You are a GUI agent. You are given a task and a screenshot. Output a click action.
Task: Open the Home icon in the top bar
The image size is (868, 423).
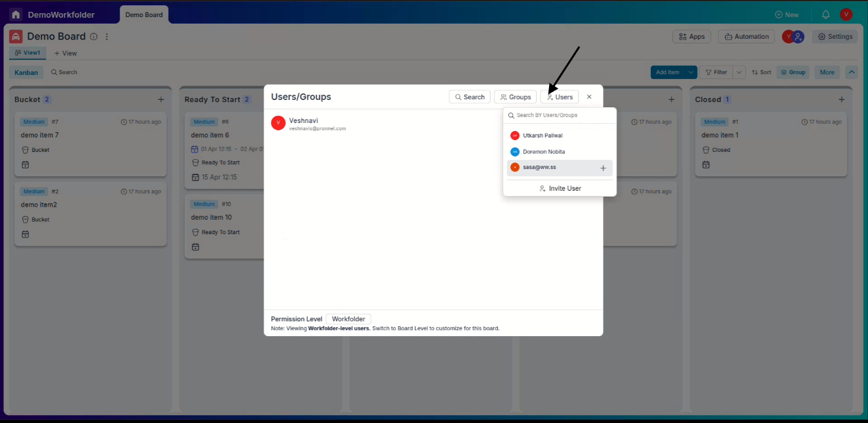pyautogui.click(x=16, y=14)
